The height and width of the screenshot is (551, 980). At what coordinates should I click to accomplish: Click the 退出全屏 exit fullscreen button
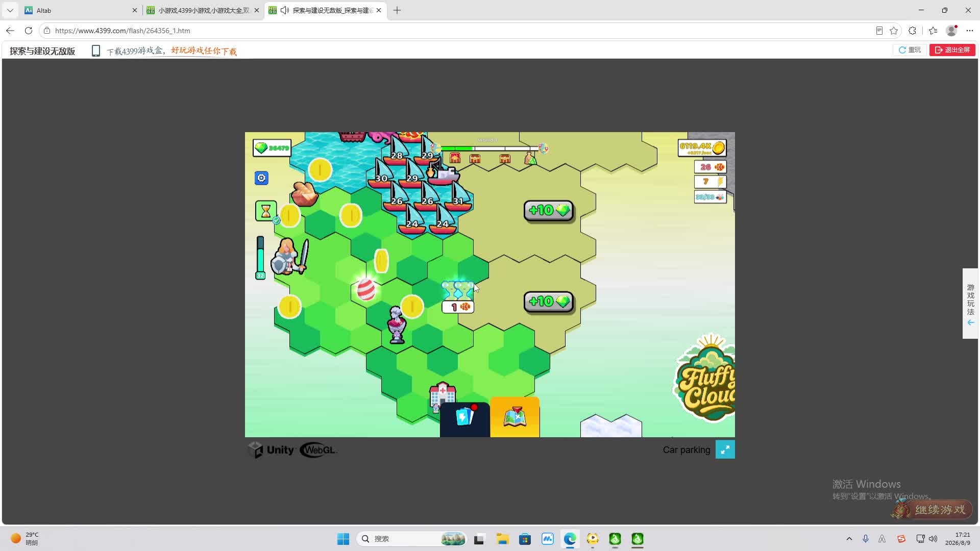(952, 50)
